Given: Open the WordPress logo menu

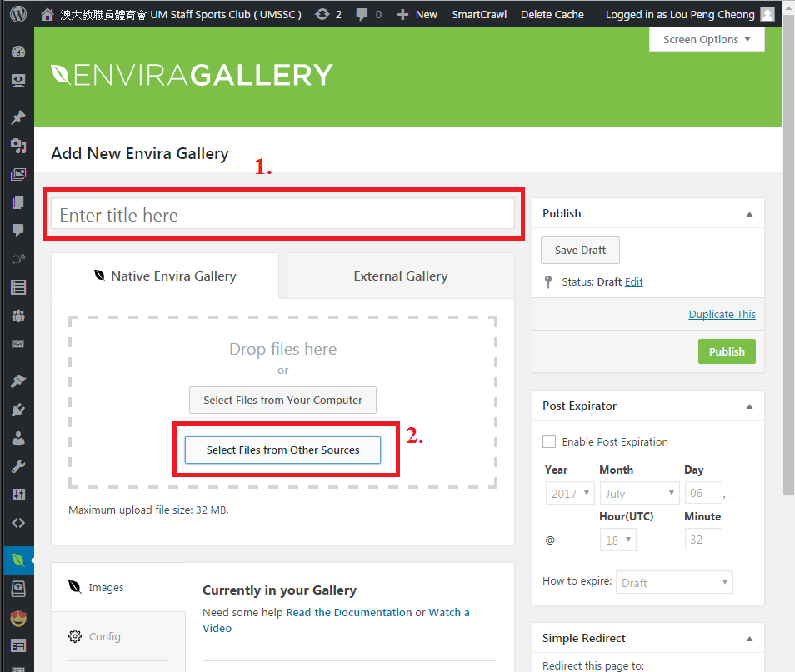Looking at the screenshot, I should [18, 14].
